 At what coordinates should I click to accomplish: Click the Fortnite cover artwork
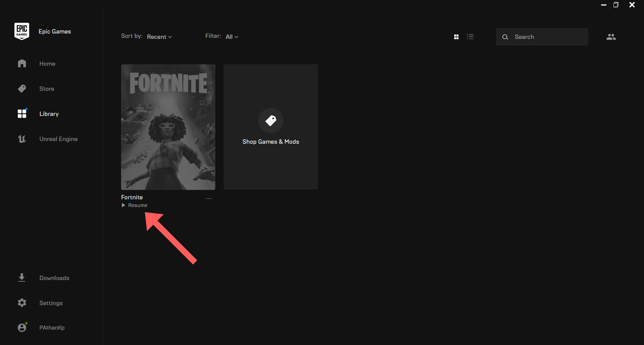(x=168, y=127)
